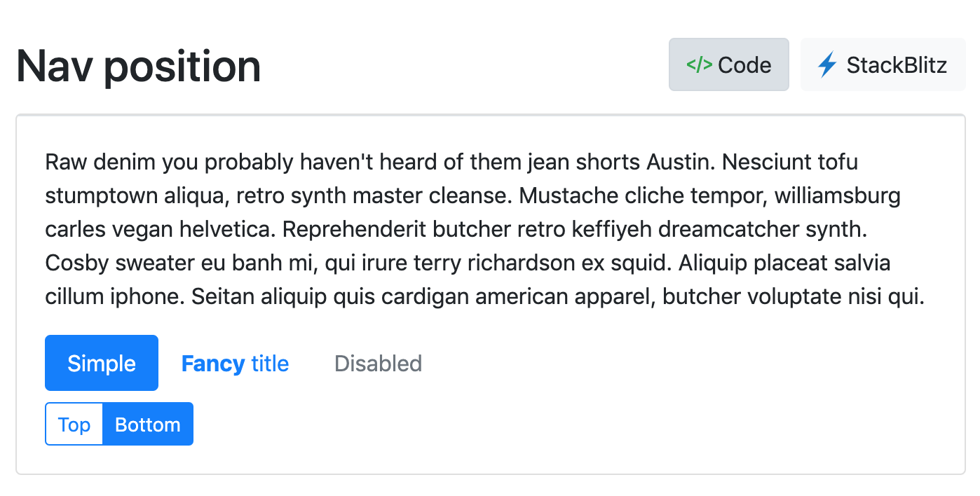980x496 pixels.
Task: Click the active Simple nav pill
Action: pos(101,363)
